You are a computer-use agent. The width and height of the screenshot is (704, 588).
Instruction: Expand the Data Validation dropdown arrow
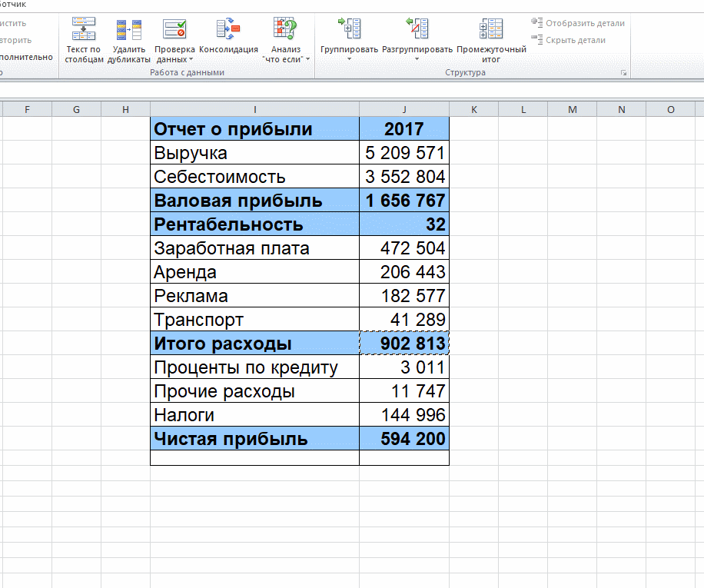191,59
